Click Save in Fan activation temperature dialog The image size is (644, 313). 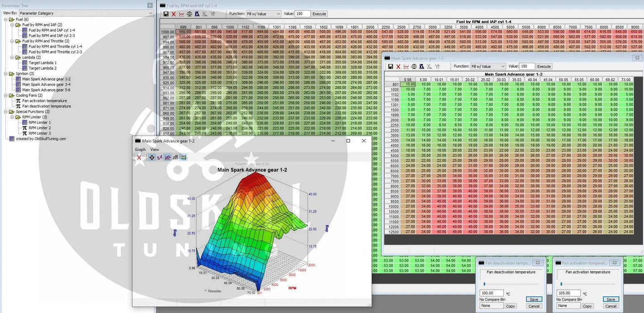[611, 299]
